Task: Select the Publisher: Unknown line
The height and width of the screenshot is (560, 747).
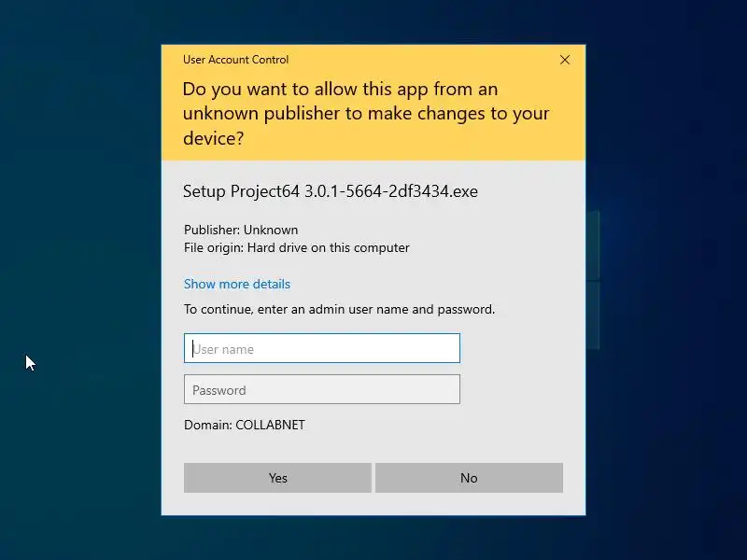Action: click(241, 230)
